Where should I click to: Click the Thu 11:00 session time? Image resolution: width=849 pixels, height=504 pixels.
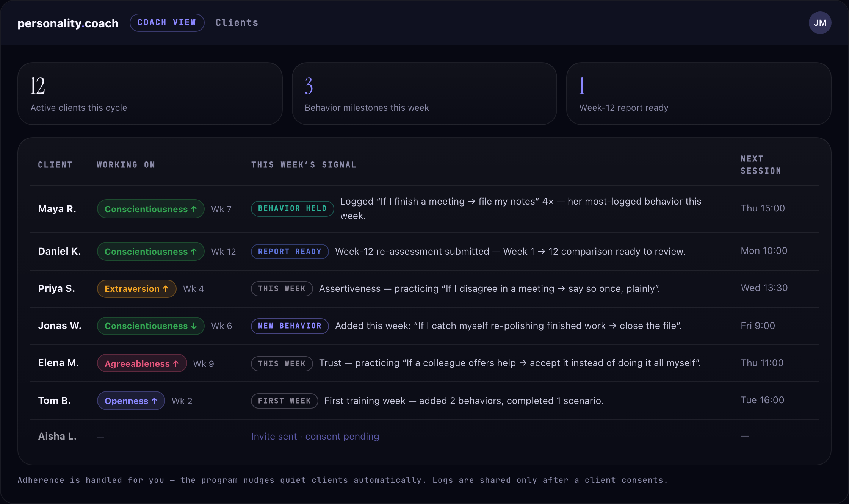(x=762, y=363)
